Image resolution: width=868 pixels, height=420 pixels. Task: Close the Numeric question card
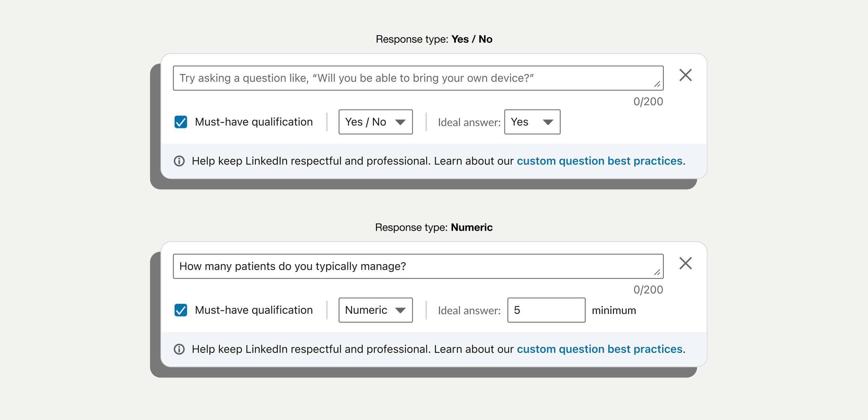click(x=685, y=263)
